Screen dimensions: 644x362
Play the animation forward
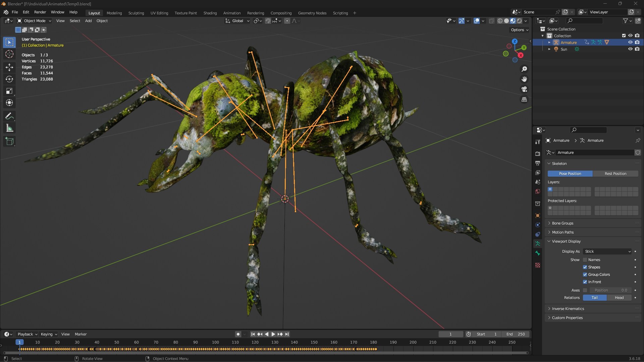point(273,334)
